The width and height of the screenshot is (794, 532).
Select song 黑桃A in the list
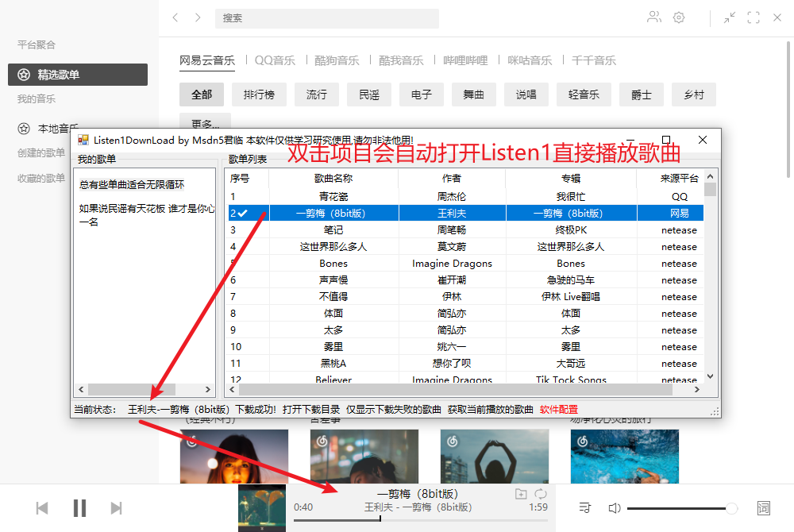[x=333, y=364]
